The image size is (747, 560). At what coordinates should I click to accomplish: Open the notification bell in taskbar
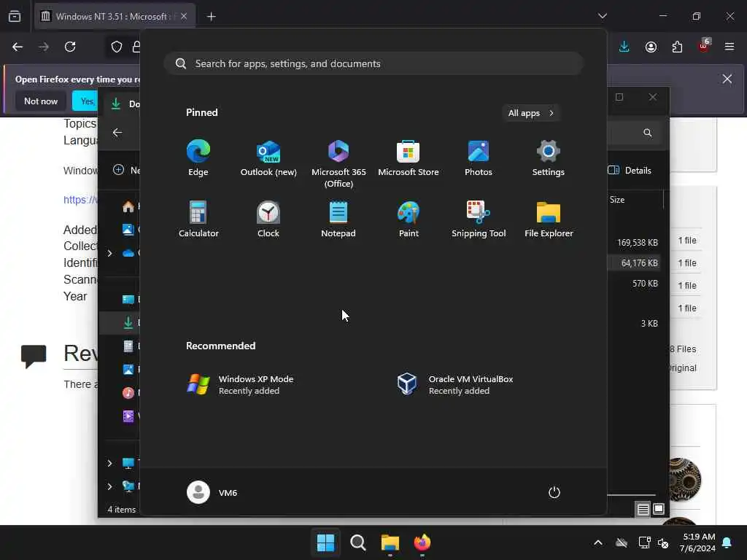(x=727, y=542)
